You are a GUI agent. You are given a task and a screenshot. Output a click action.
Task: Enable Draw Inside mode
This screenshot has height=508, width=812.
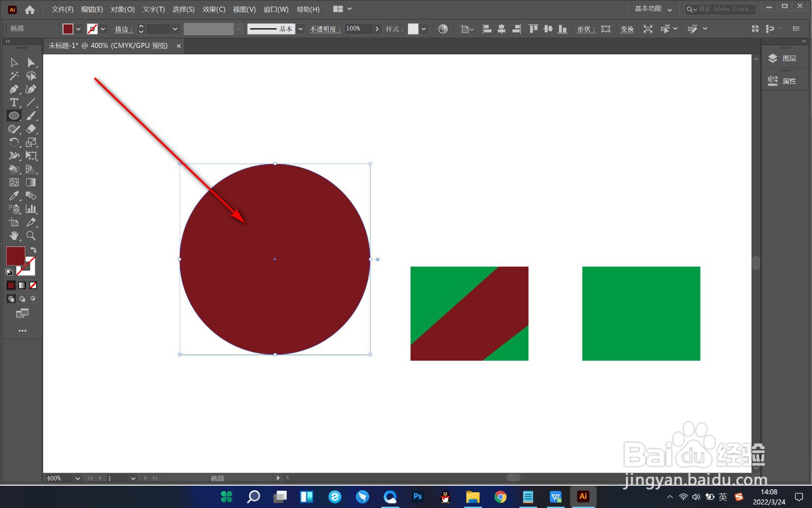click(33, 299)
